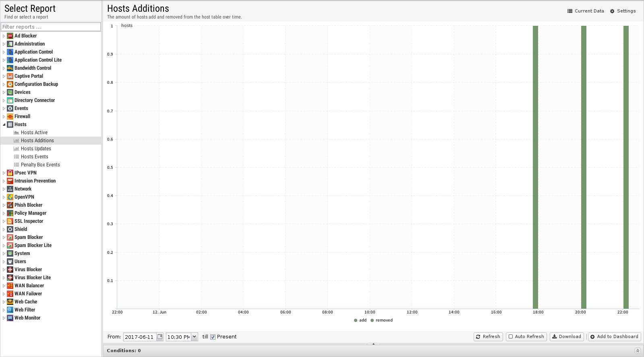644x357 pixels.
Task: Click the Virus Blocker icon
Action: (x=10, y=270)
